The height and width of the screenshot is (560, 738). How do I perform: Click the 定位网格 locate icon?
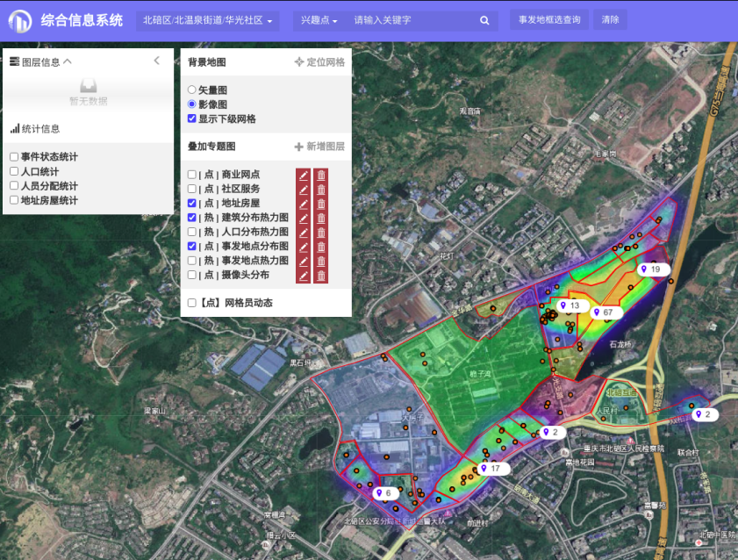pos(299,62)
